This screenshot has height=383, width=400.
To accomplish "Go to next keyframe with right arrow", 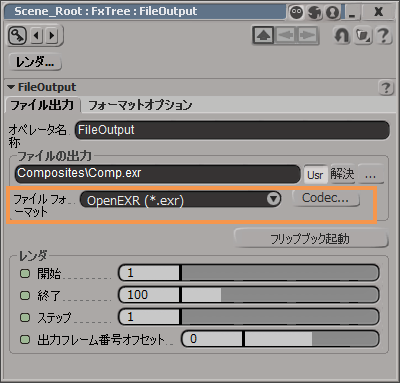I will click(x=52, y=35).
